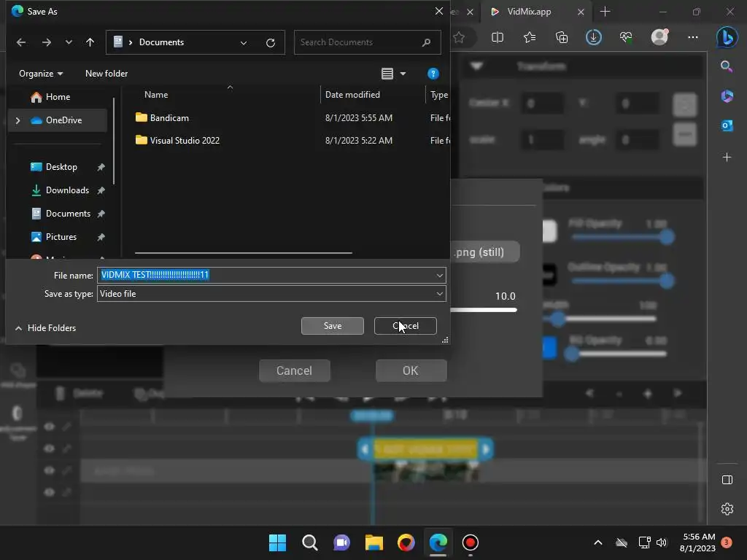Toggle split screen in Edge
Screen dimensions: 747x560
498,37
